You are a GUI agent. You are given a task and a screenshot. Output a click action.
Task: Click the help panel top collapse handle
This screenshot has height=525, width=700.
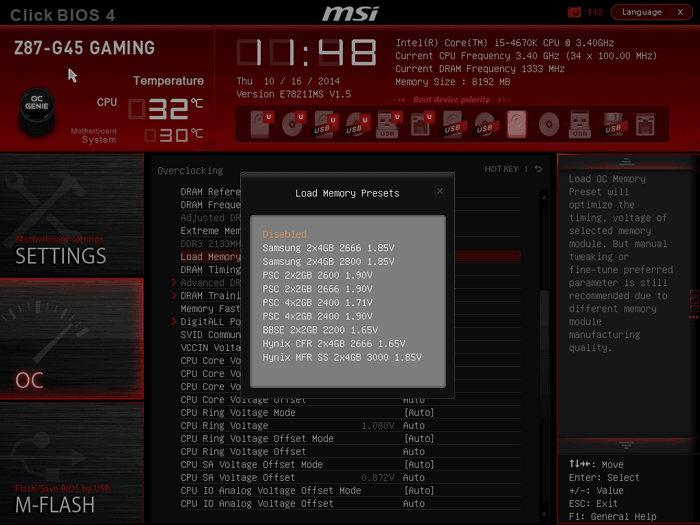(x=626, y=162)
